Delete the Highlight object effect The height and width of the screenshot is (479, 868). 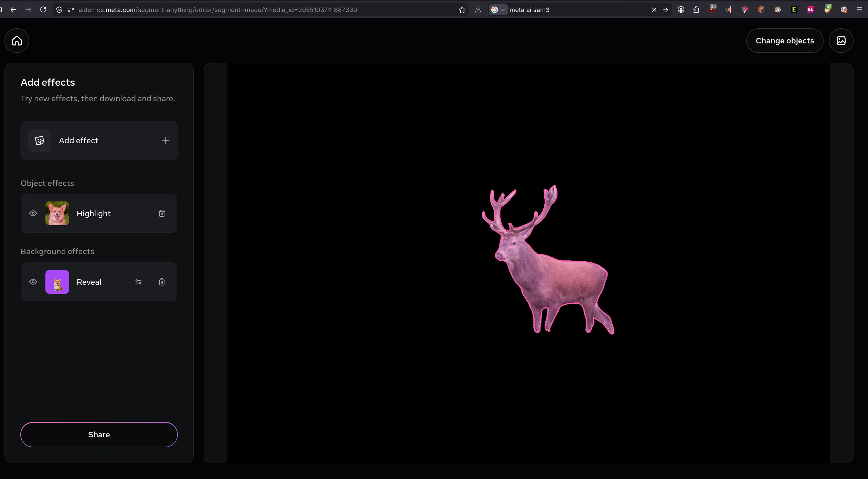(162, 214)
